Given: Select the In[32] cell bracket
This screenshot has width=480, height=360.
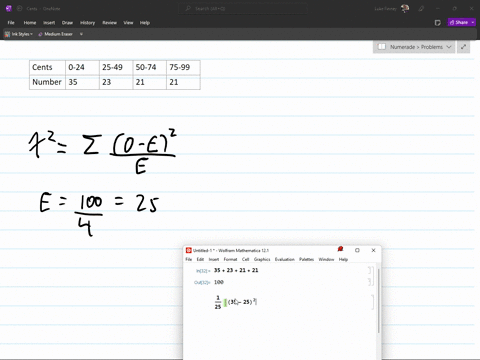Looking at the screenshot, I should click(369, 270).
